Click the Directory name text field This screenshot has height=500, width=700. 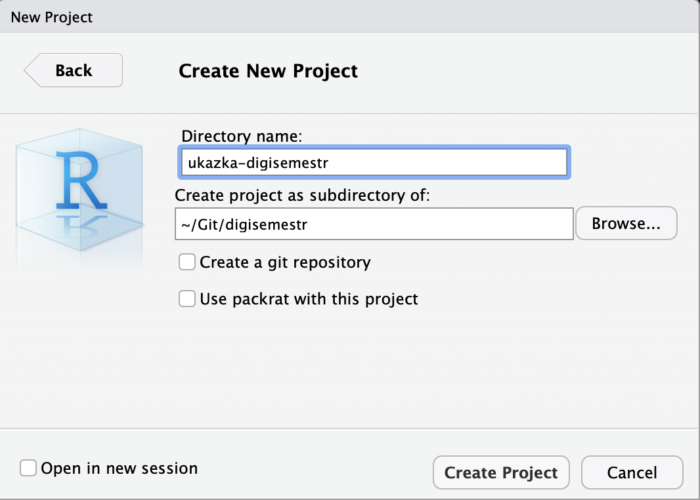(x=374, y=162)
